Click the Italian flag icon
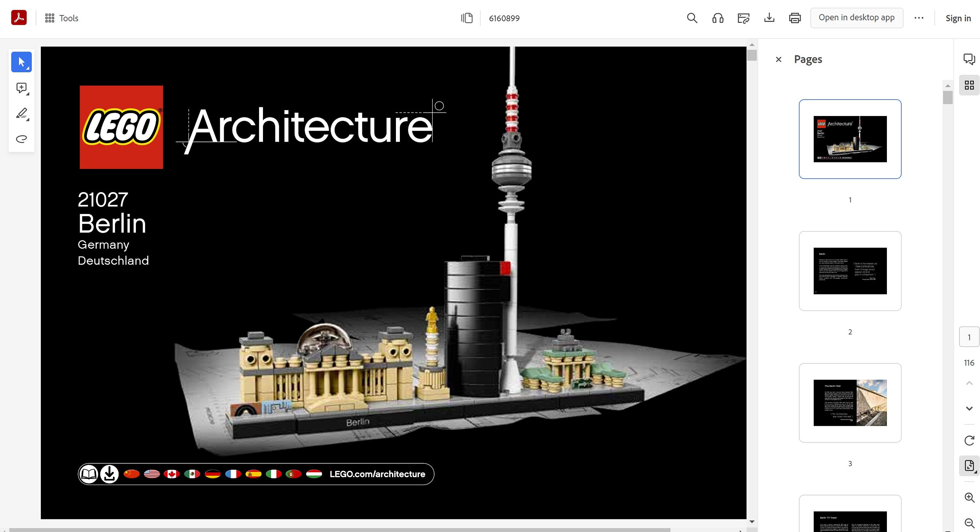Image resolution: width=980 pixels, height=532 pixels. click(273, 474)
